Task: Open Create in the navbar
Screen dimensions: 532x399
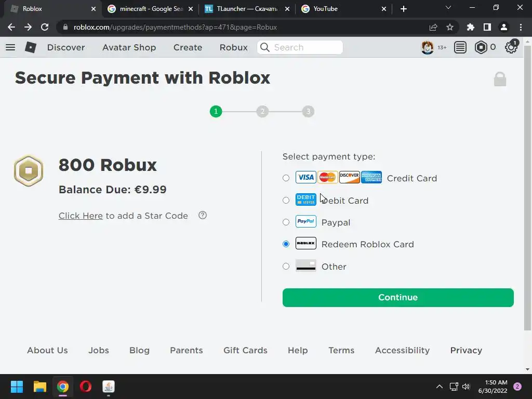Action: [x=188, y=47]
